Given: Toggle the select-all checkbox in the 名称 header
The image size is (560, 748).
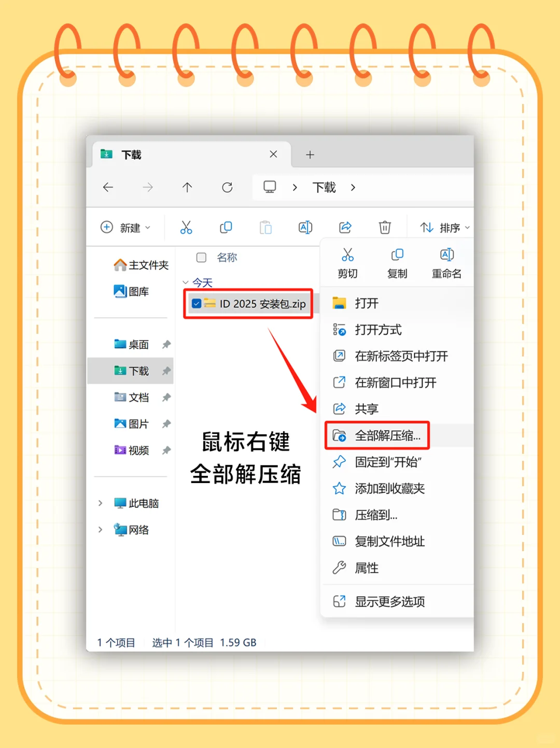Looking at the screenshot, I should [201, 257].
